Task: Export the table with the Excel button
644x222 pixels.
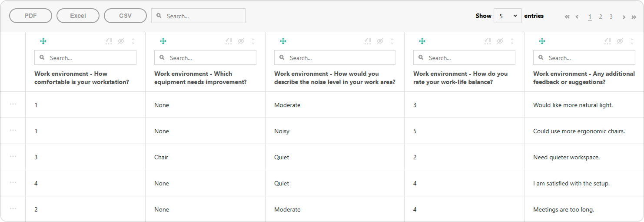Action: pyautogui.click(x=78, y=16)
